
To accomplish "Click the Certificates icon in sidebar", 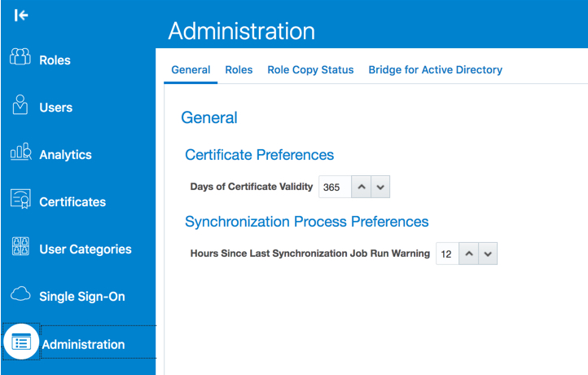I will (x=20, y=200).
